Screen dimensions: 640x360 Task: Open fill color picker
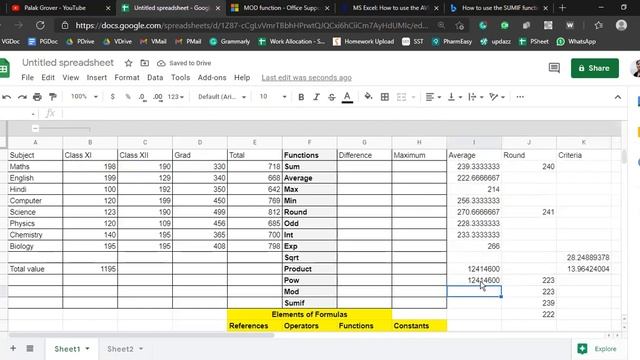pos(368,97)
